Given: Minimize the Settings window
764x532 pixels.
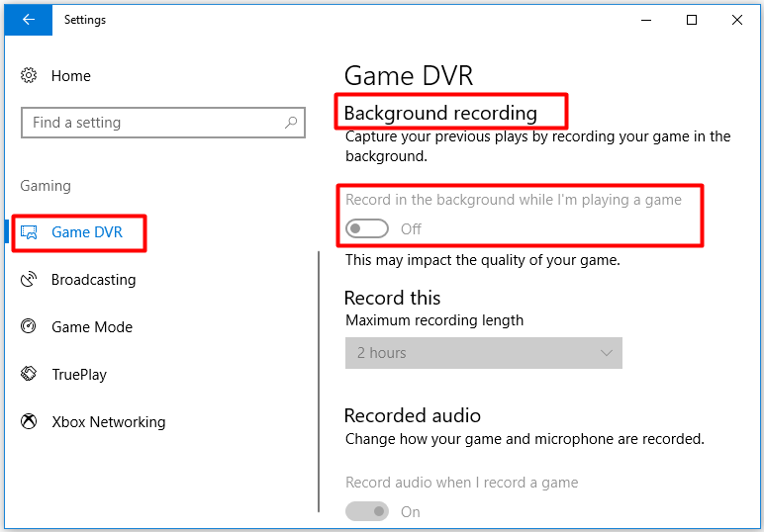Looking at the screenshot, I should pos(646,20).
